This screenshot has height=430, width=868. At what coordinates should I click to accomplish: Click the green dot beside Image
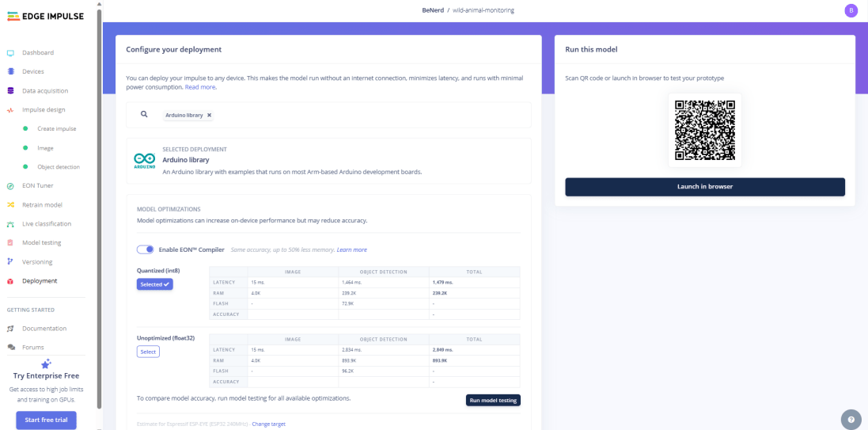pyautogui.click(x=25, y=148)
